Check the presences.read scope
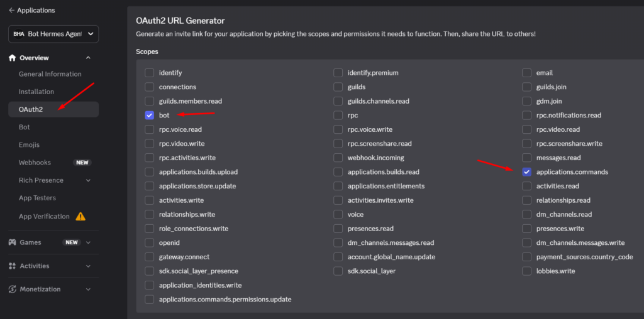Screen dimensions: 644x319 pos(338,229)
